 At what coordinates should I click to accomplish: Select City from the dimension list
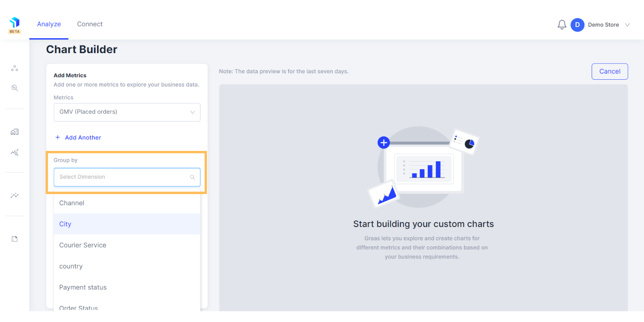(x=127, y=224)
